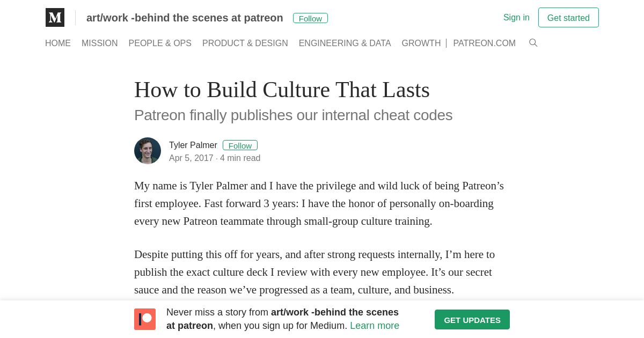Click the Patreon logo in bottom banner
The image size is (644, 338).
click(x=145, y=319)
